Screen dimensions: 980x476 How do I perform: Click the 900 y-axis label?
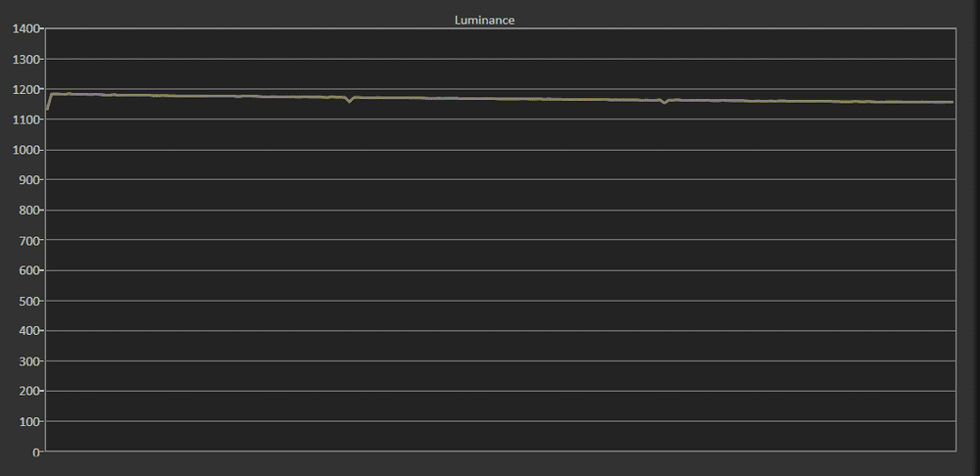pyautogui.click(x=26, y=180)
